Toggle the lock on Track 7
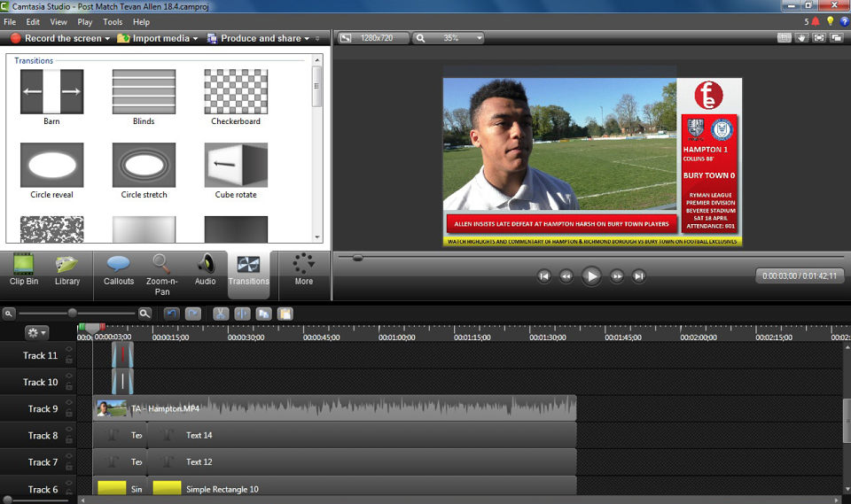Viewport: 851px width, 504px height. pyautogui.click(x=69, y=466)
